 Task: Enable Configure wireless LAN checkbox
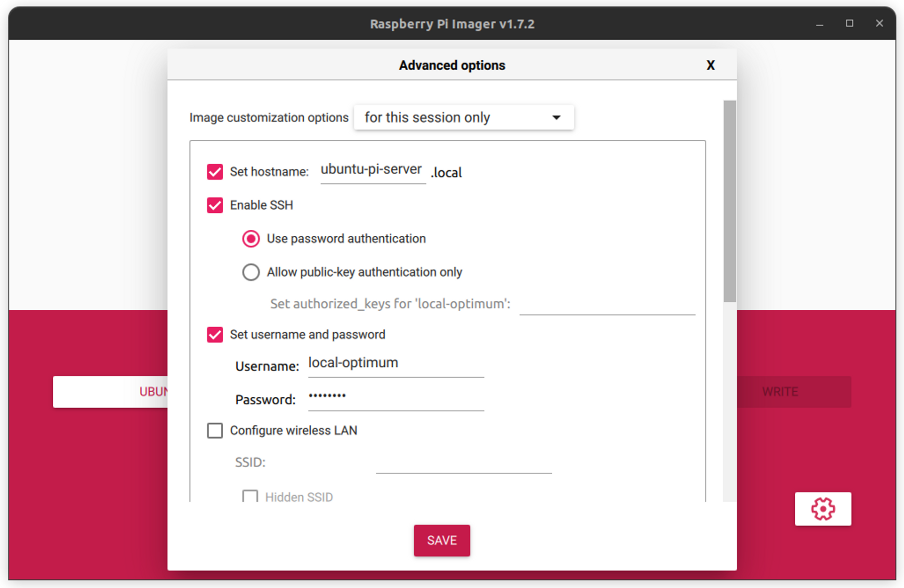tap(215, 430)
